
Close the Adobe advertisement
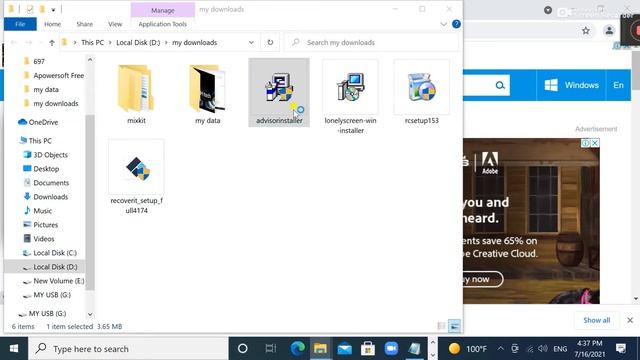click(x=595, y=143)
